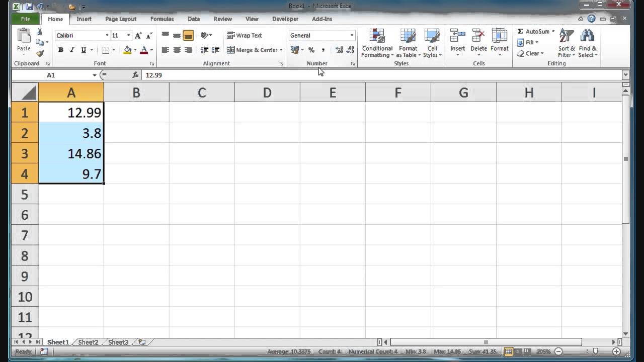Open the Name Box dropdown arrow
The width and height of the screenshot is (644, 362).
click(95, 75)
